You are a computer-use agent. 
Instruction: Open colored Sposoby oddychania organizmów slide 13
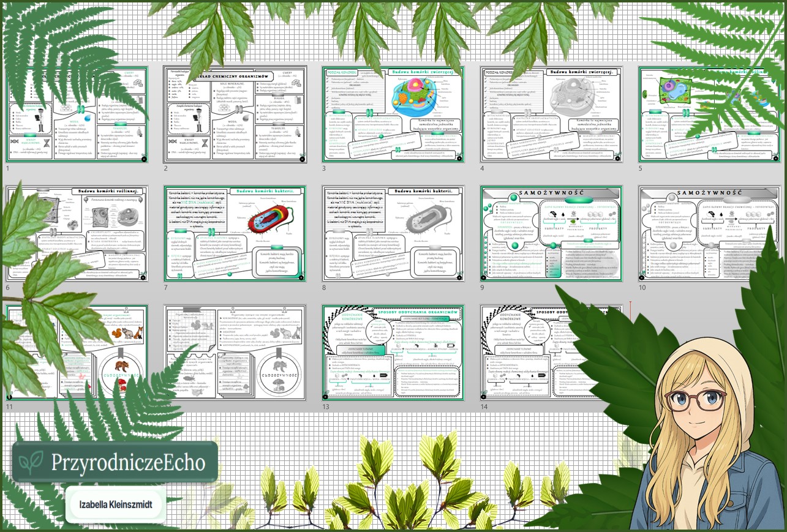[x=393, y=353]
